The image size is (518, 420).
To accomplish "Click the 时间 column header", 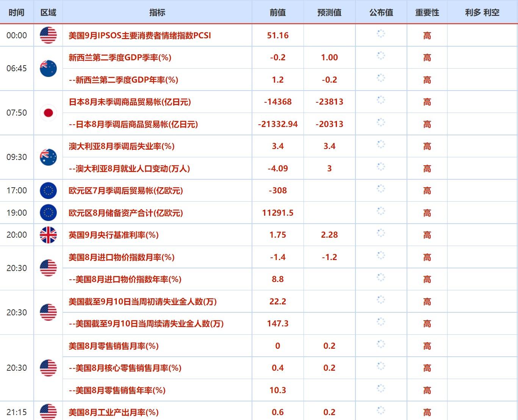I will [x=16, y=13].
